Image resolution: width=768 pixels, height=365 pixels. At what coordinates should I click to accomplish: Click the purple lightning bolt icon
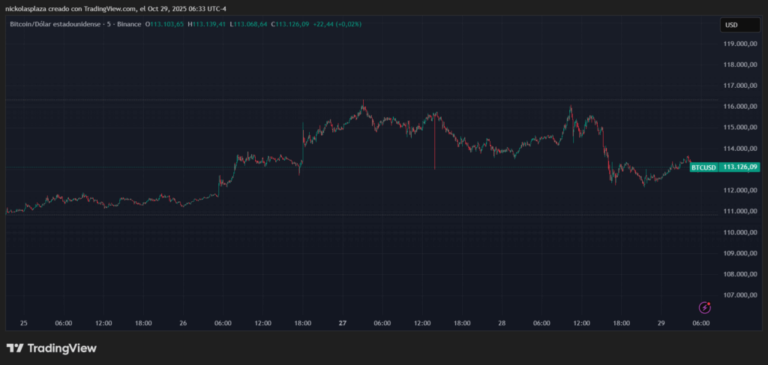704,308
